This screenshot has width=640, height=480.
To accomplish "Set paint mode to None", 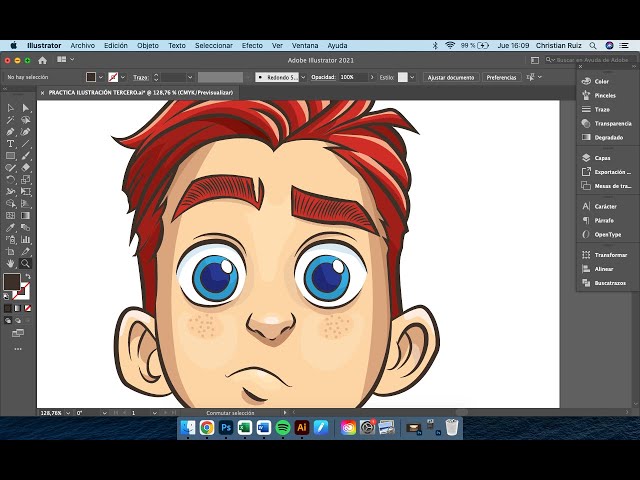I will coord(28,308).
